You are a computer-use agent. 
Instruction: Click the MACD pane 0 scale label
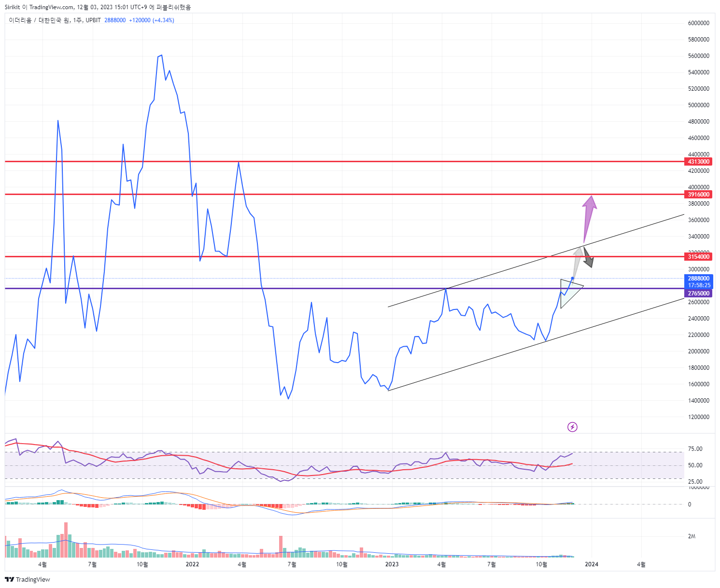tap(690, 504)
